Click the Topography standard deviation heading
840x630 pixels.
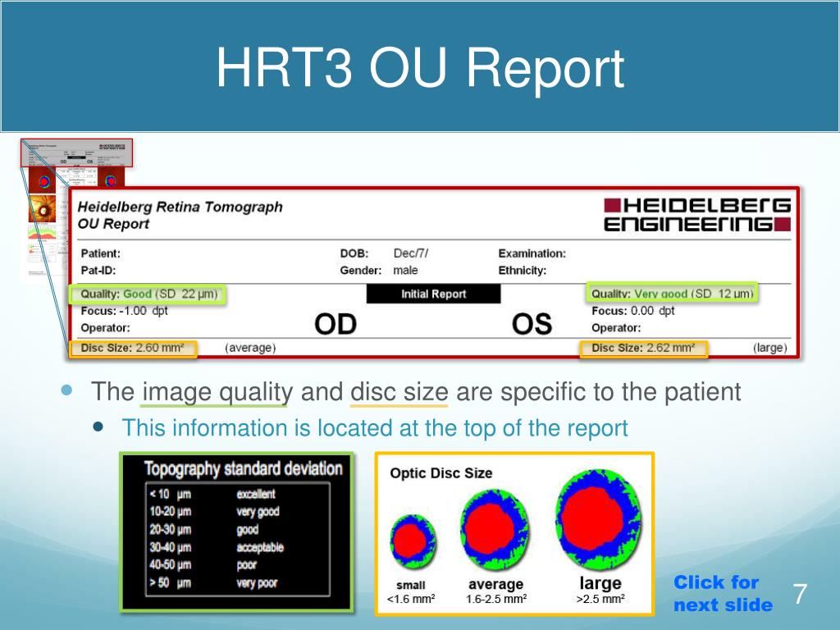(243, 468)
